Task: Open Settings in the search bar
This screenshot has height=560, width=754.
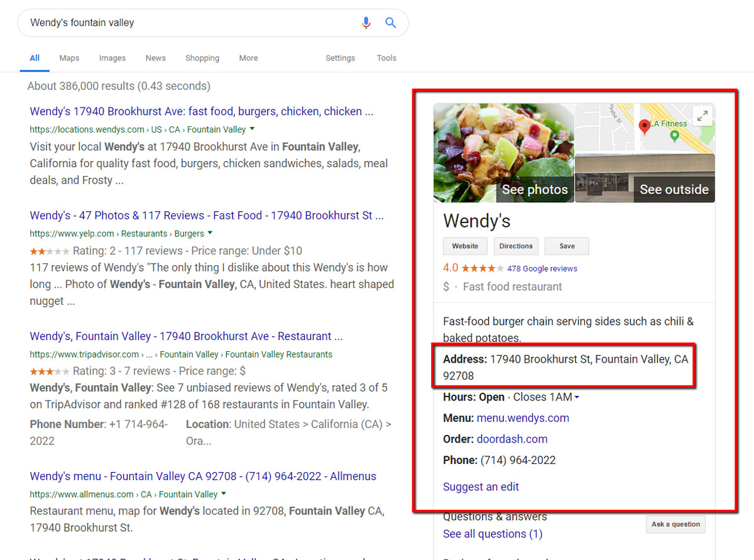Action: point(341,58)
